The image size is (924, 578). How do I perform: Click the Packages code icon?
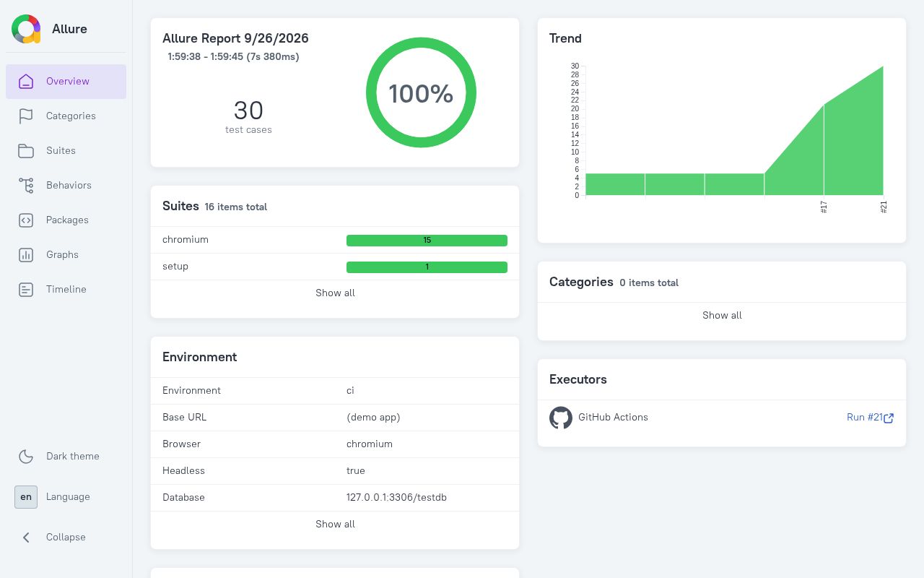point(26,220)
